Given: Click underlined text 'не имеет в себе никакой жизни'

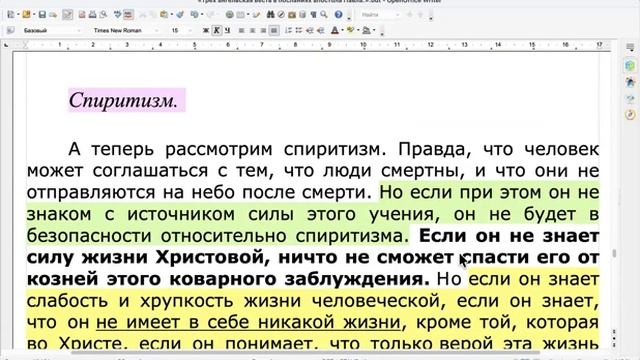Looking at the screenshot, I should pyautogui.click(x=249, y=322).
